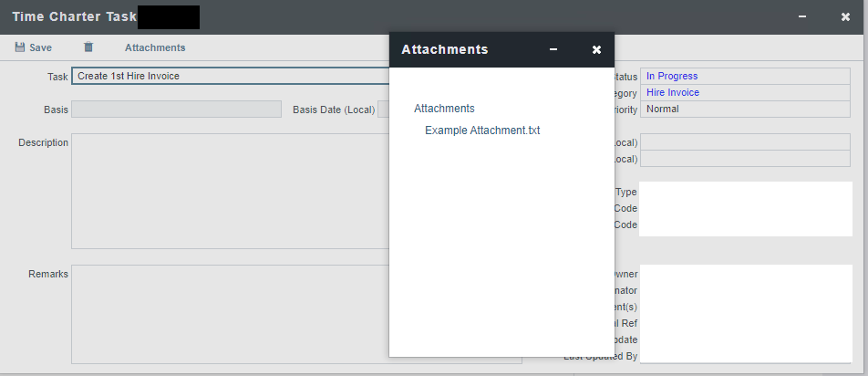
Task: Click the Save floppy disk icon
Action: pyautogui.click(x=20, y=47)
